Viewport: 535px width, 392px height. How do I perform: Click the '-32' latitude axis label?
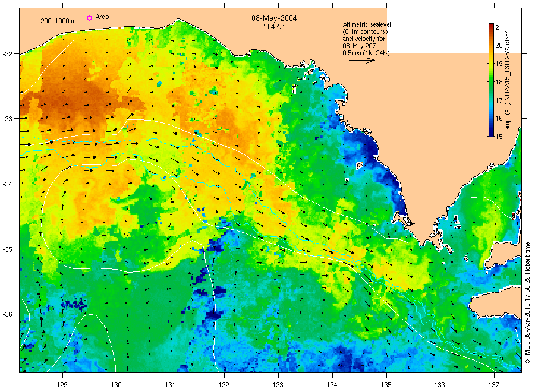point(7,54)
